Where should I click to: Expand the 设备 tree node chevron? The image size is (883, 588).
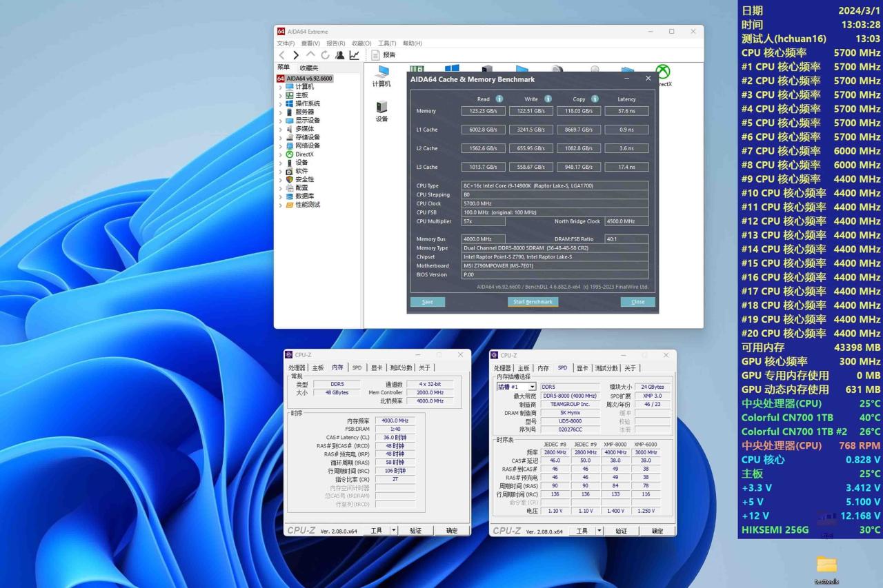click(x=281, y=163)
